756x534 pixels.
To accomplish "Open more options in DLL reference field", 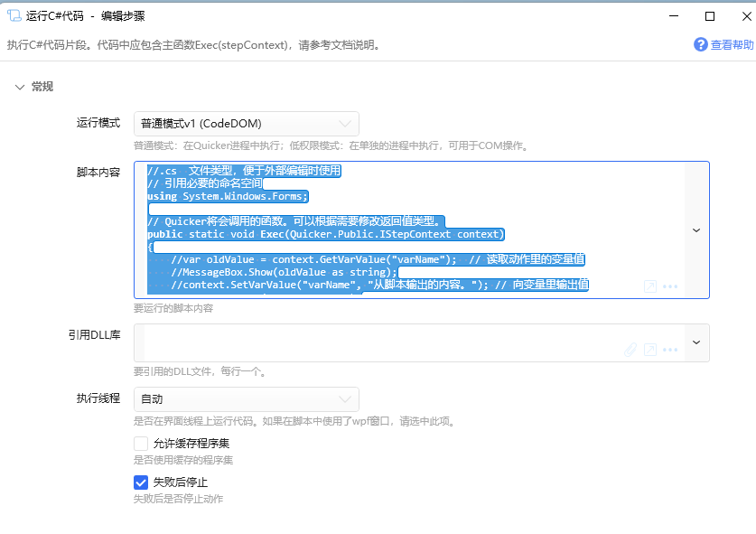I will click(670, 350).
